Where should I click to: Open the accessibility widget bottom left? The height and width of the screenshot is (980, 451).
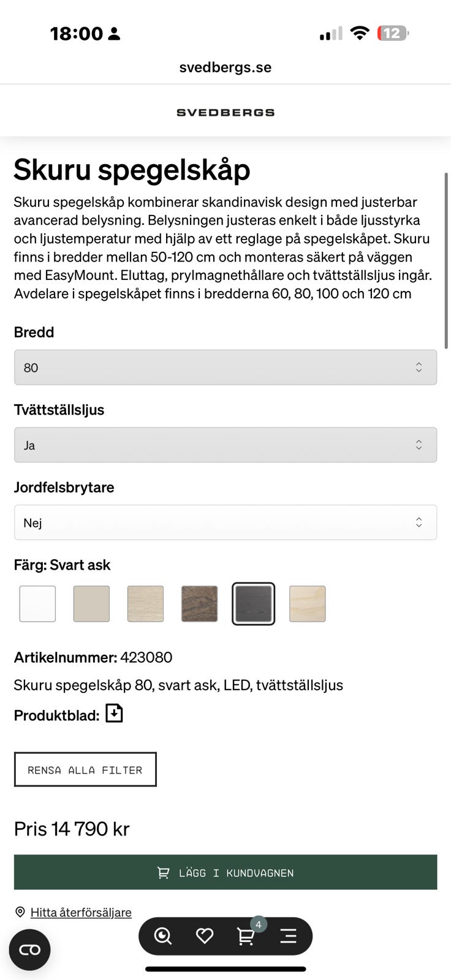tap(29, 949)
